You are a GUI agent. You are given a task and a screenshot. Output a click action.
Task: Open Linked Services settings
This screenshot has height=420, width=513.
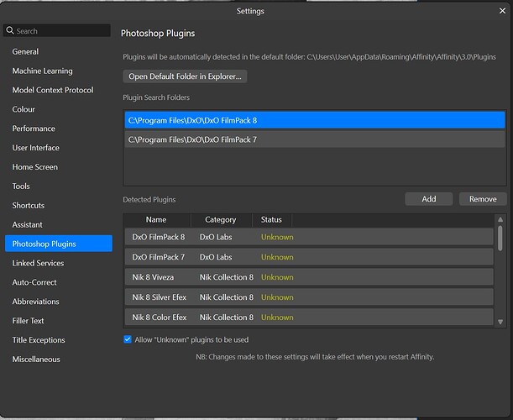[x=38, y=263]
